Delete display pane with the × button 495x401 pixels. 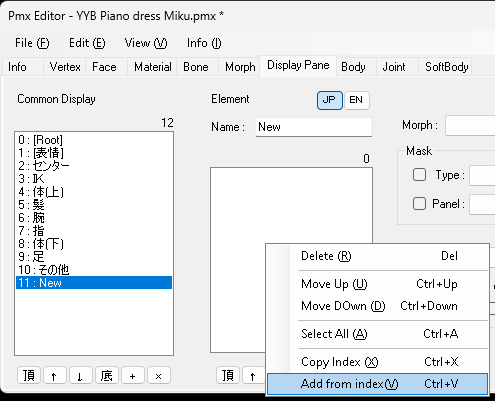coord(159,376)
